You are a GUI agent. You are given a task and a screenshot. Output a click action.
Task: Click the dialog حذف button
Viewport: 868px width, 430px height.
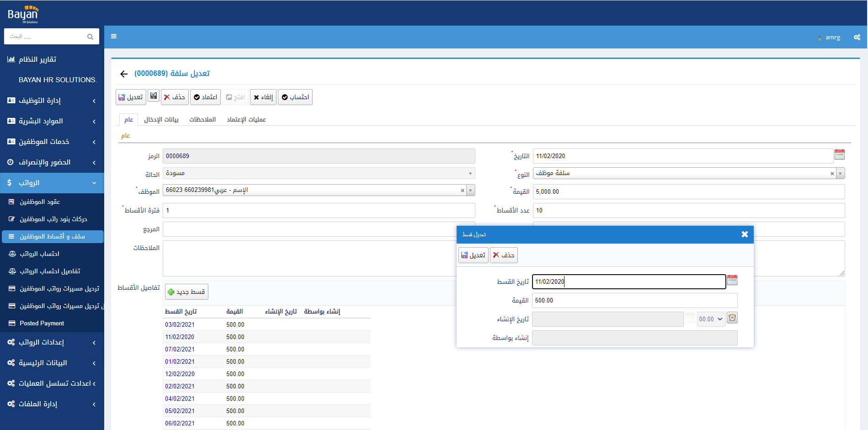pos(504,255)
